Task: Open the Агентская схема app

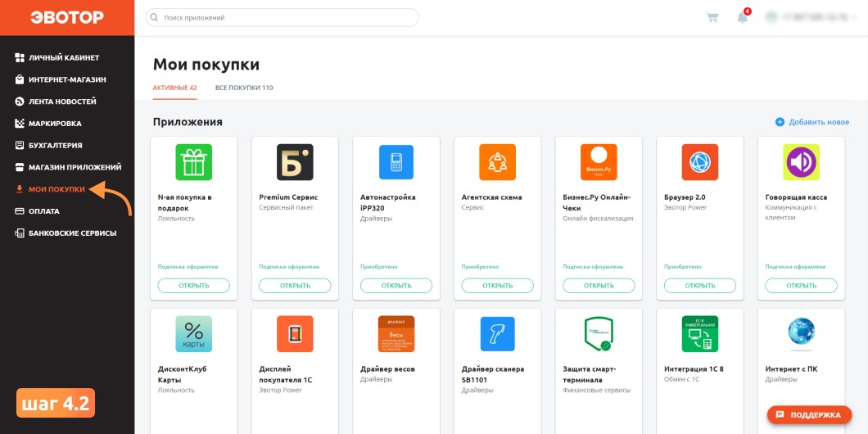Action: click(498, 286)
